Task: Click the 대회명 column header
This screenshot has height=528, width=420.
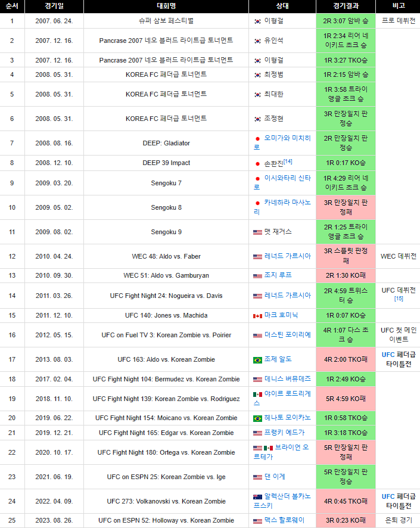Action: coord(166,6)
